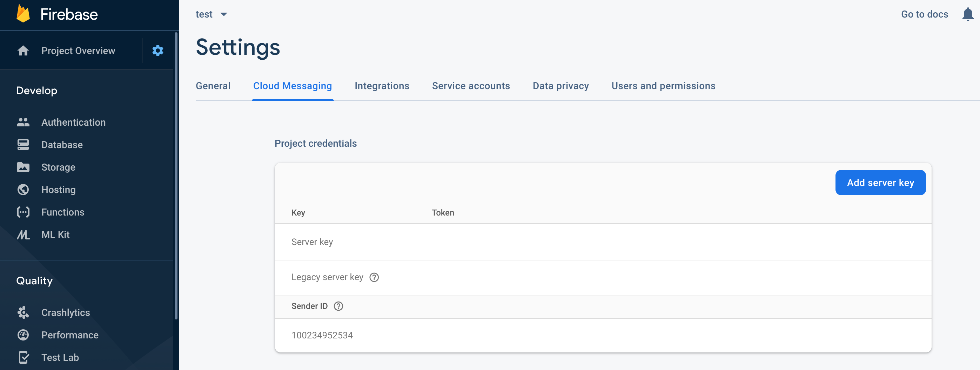Open the notifications bell

point(968,14)
